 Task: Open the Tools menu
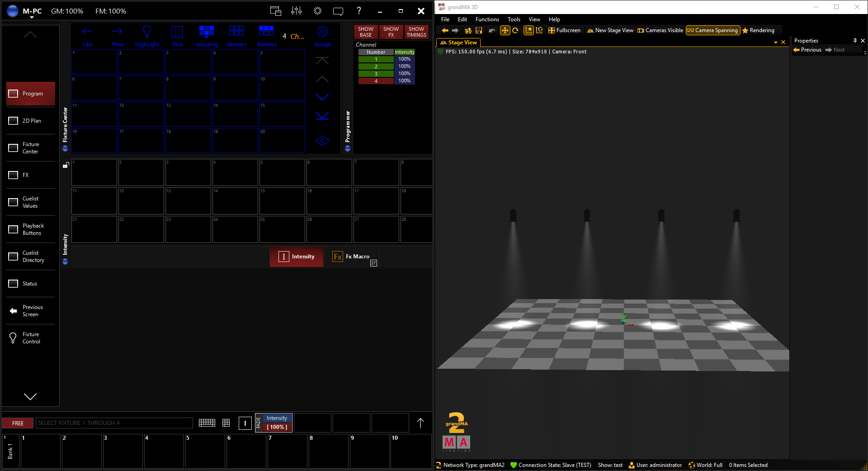514,19
